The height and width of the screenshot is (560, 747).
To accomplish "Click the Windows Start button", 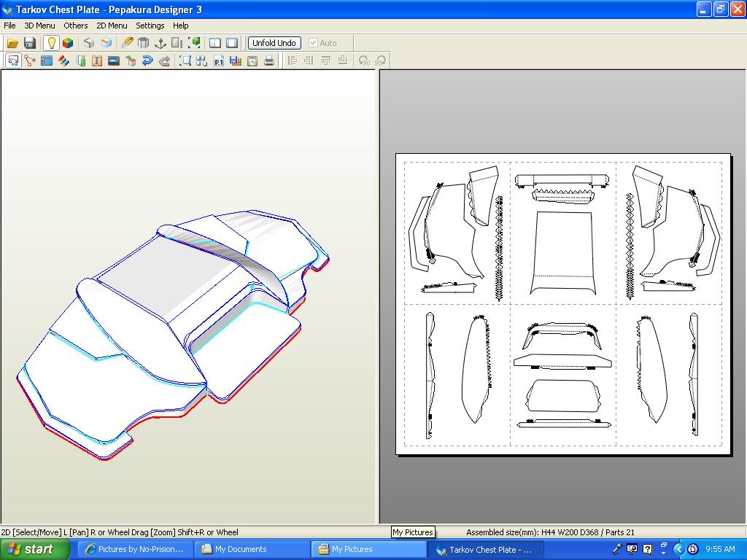I will (x=31, y=549).
